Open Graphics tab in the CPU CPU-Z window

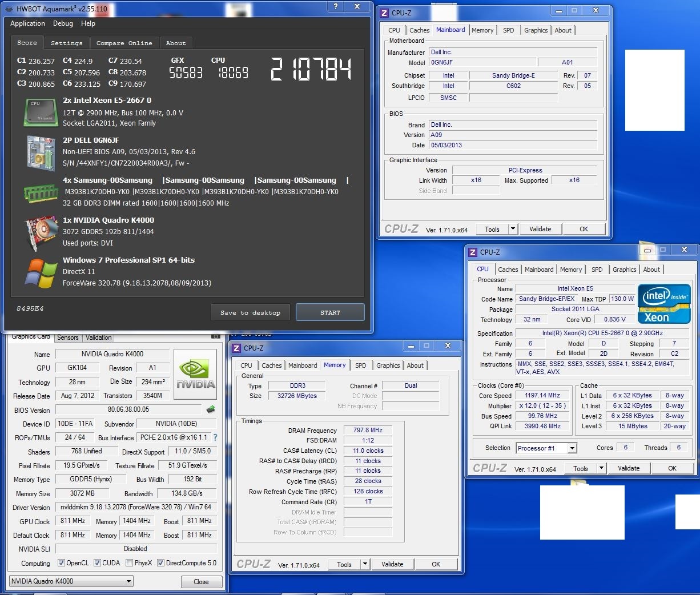pos(624,270)
